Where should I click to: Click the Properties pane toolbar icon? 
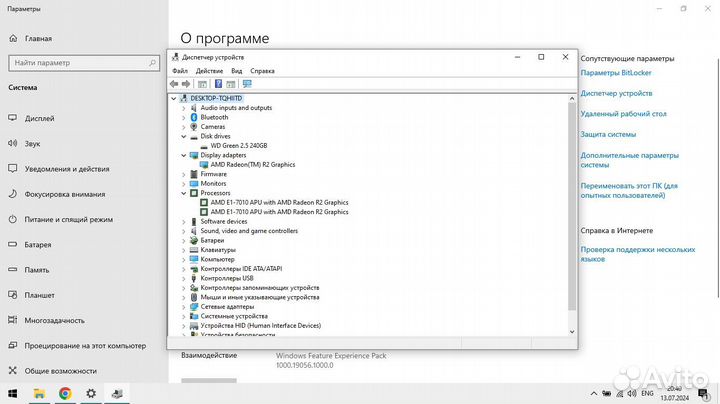(x=231, y=84)
